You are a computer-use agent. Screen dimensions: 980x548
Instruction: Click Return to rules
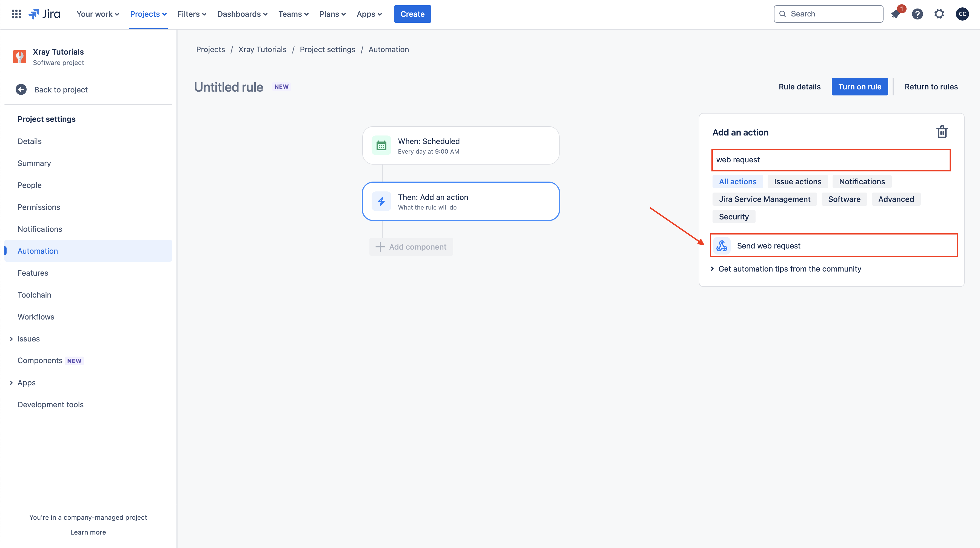(931, 87)
